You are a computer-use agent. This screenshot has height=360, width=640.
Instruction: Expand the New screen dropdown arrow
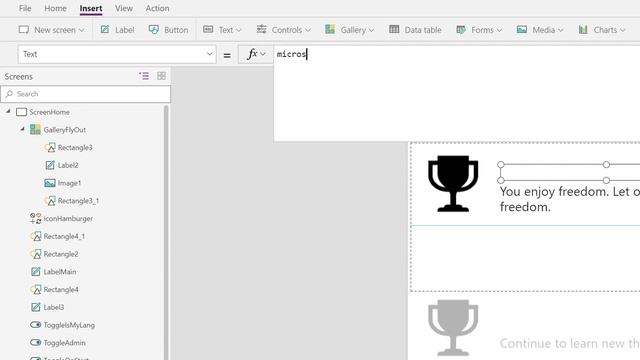[81, 30]
